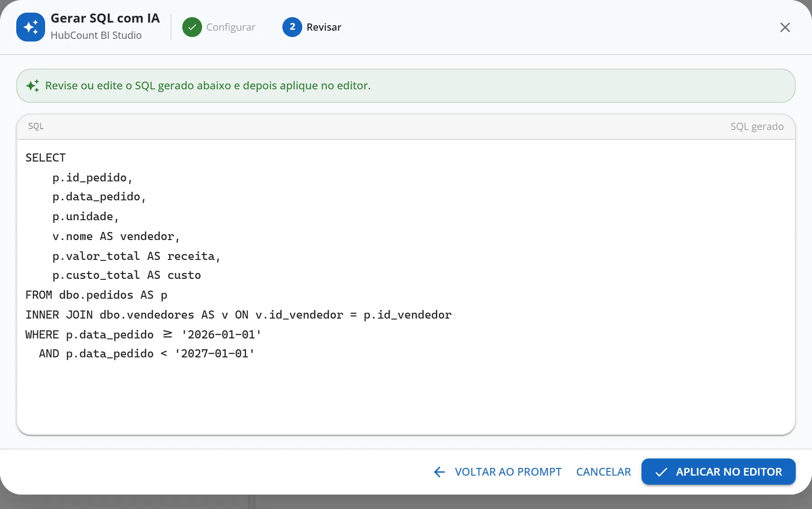812x509 pixels.
Task: Click the Revise ou edite banner text
Action: coord(208,86)
